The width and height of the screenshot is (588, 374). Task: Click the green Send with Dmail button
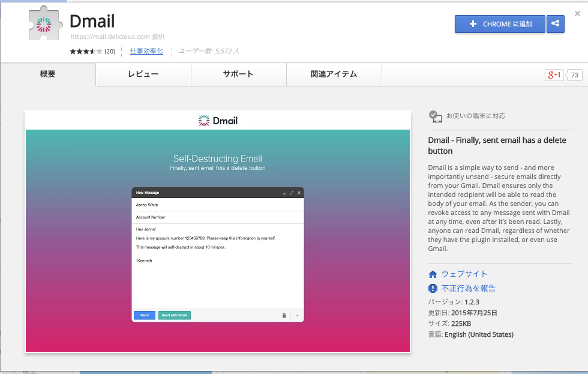click(175, 315)
